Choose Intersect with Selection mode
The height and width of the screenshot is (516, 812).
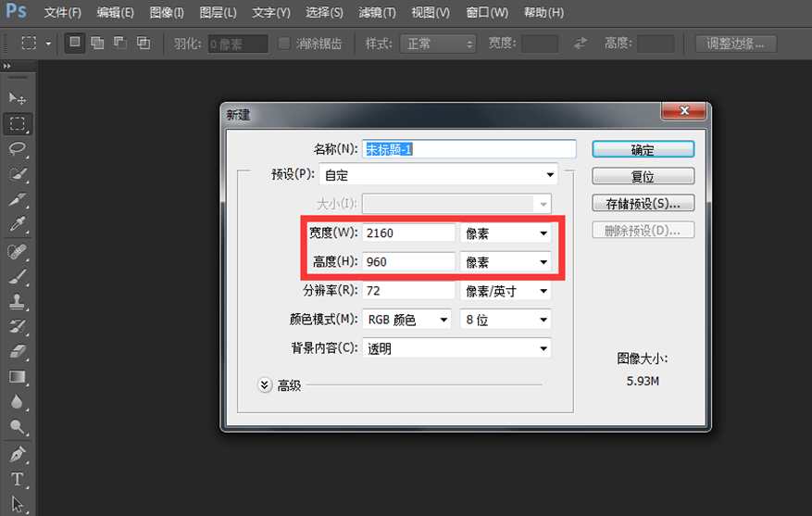tap(144, 43)
